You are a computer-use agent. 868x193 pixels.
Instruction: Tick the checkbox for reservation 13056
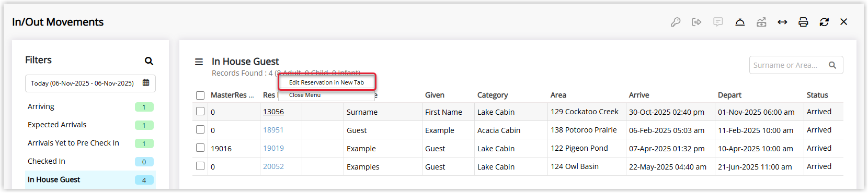pyautogui.click(x=200, y=111)
